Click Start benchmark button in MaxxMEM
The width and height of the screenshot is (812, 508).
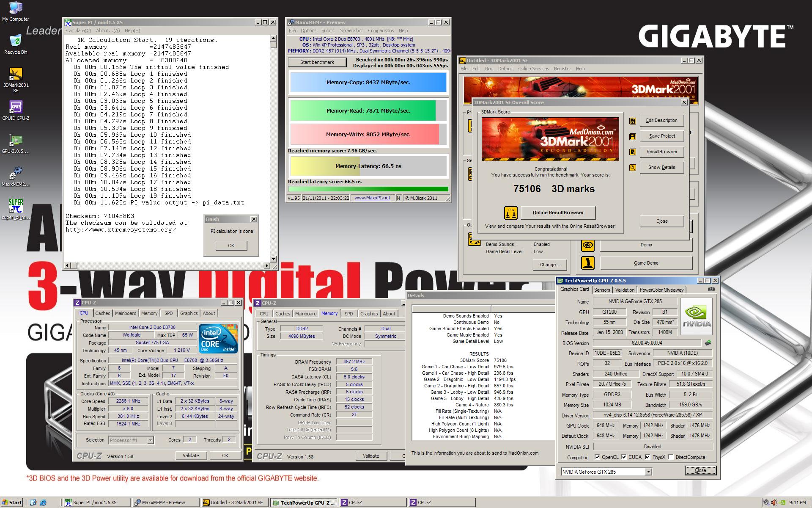point(317,62)
